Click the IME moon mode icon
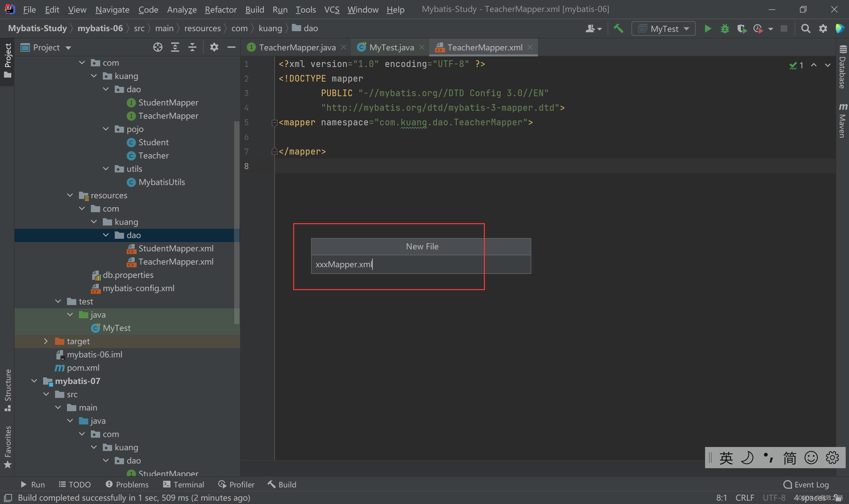Screen dimensions: 849x504 747,458
